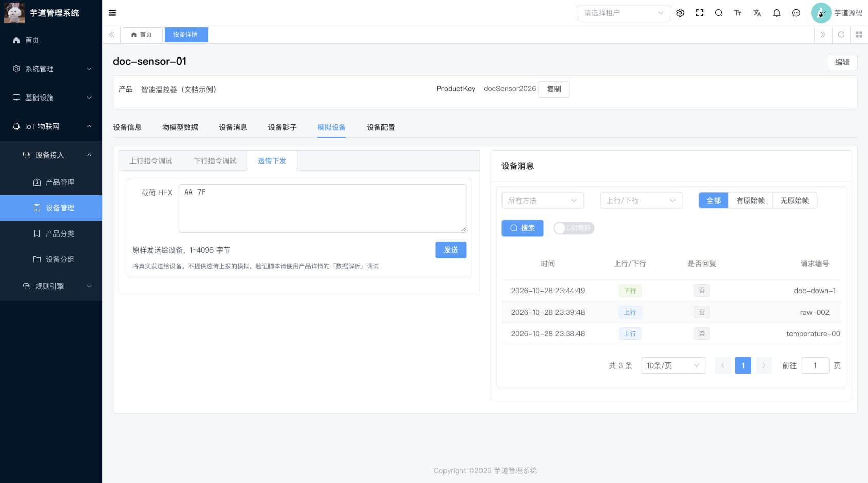The image size is (868, 483).
Task: Click the home icon in sidebar 首页
Action: (x=16, y=40)
